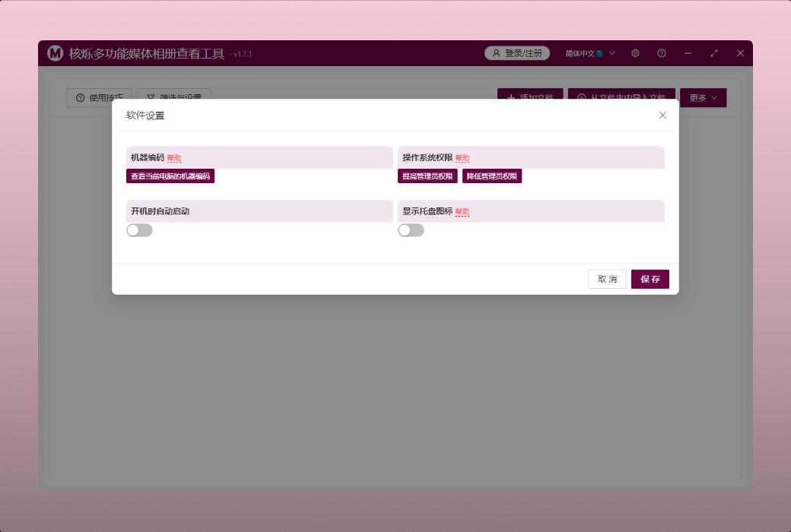Viewport: 791px width, 532px height.
Task: Expand the 简体中文 language dropdown
Action: 590,53
